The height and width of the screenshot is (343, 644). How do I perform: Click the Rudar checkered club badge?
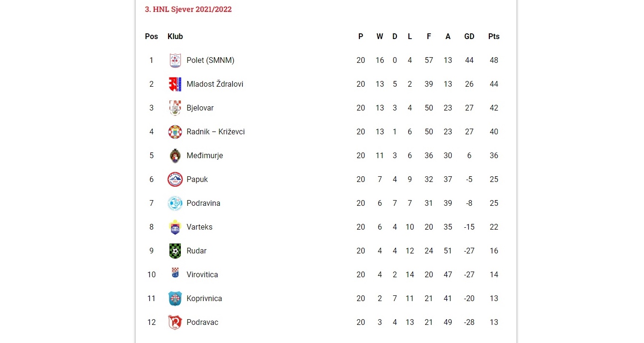coord(175,251)
